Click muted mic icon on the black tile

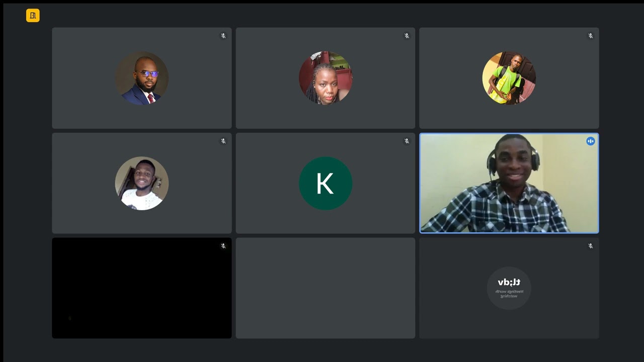(x=223, y=246)
